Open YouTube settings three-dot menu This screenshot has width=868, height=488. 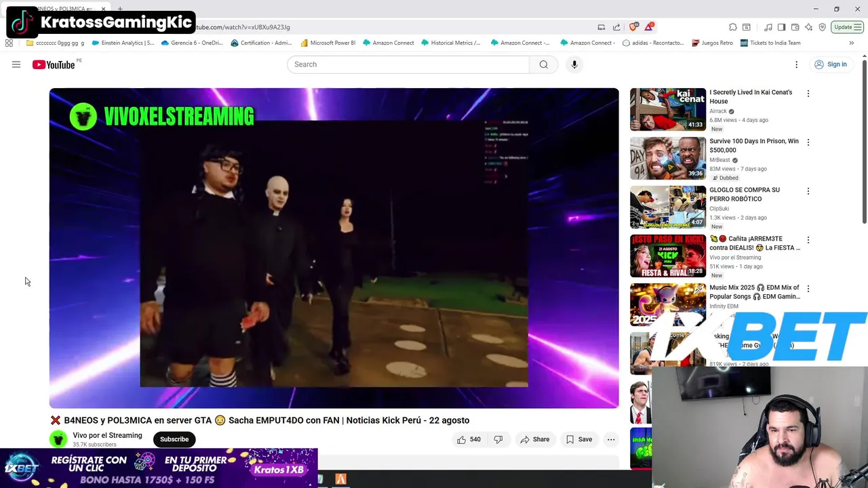point(796,64)
